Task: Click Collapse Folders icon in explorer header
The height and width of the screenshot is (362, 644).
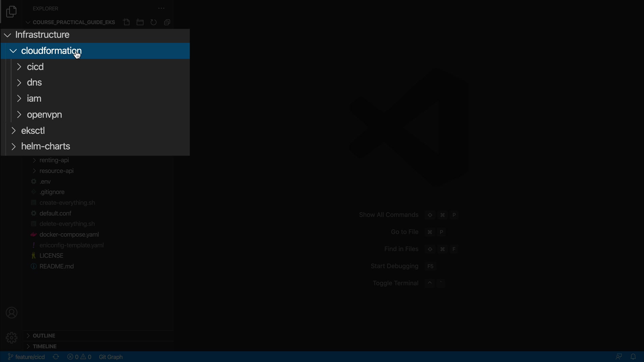Action: coord(167,22)
